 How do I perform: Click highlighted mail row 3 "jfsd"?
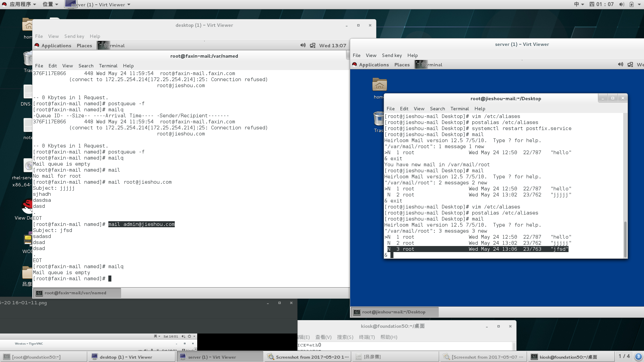point(478,249)
